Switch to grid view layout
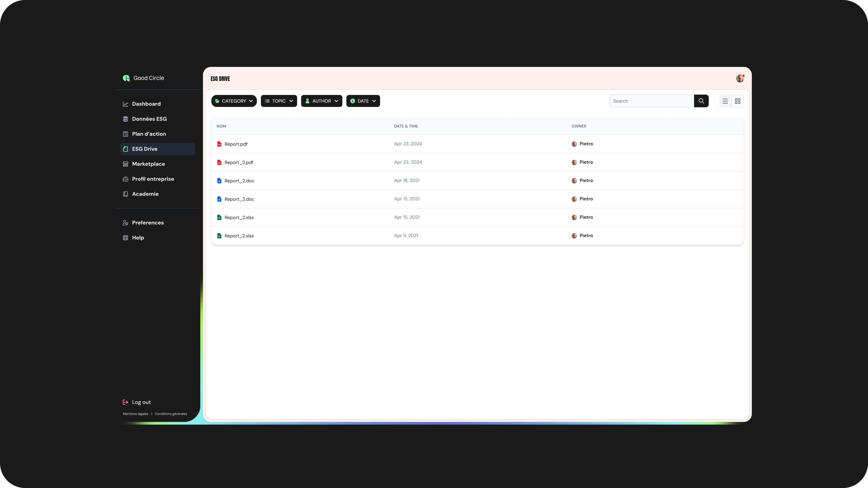Image resolution: width=868 pixels, height=488 pixels. click(738, 101)
